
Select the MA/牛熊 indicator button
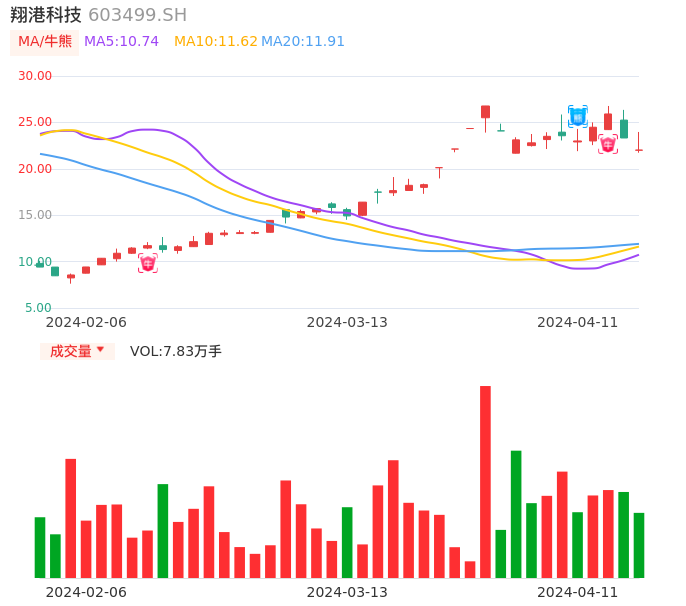click(x=45, y=42)
